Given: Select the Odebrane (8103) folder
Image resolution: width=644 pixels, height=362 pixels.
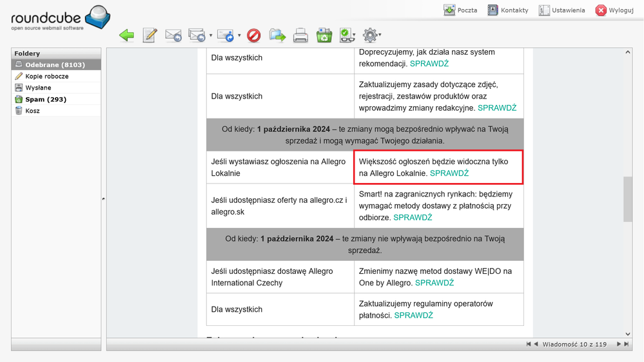Looking at the screenshot, I should click(56, 65).
